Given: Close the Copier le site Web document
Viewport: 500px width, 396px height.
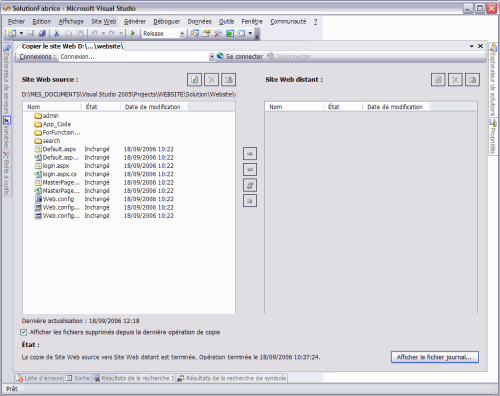Looking at the screenshot, I should [x=480, y=46].
